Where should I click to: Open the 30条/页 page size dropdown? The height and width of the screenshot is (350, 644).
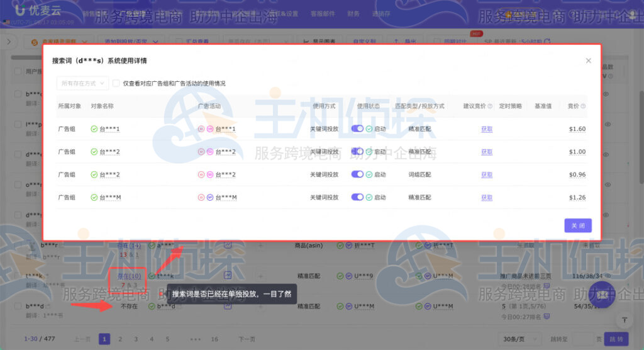[519, 339]
